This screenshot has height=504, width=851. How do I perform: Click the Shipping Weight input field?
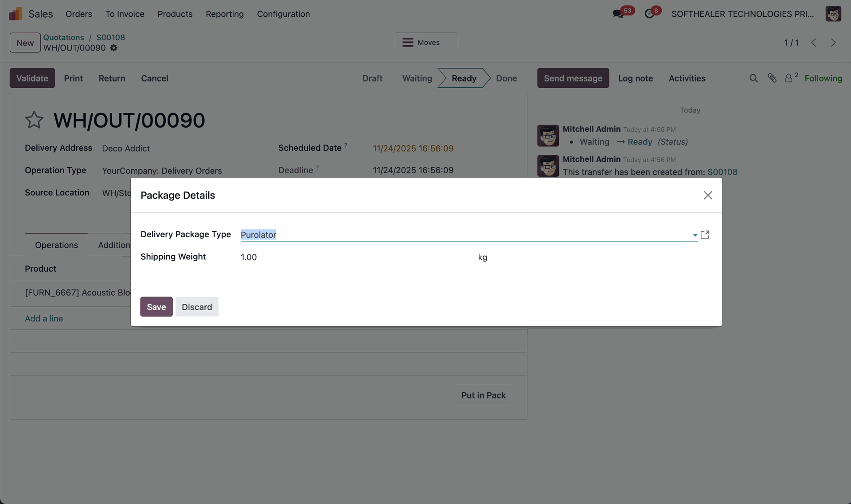pos(357,257)
